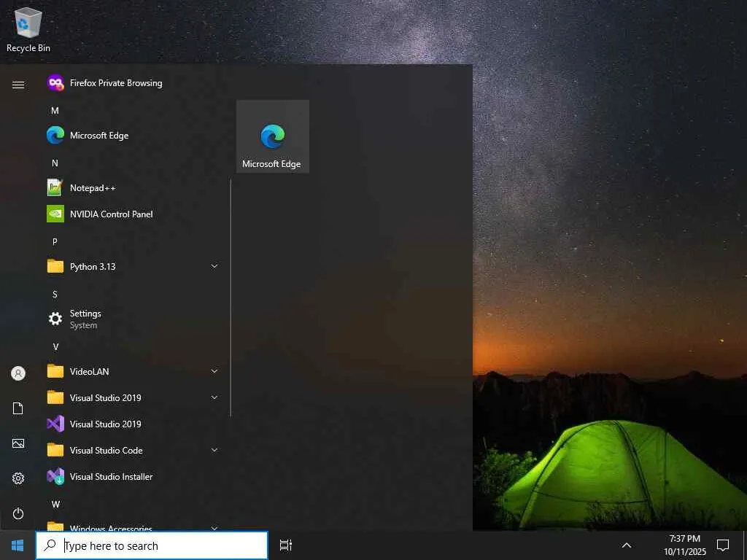The image size is (747, 560).
Task: Click the Python 3.13 folder icon
Action: click(x=55, y=266)
